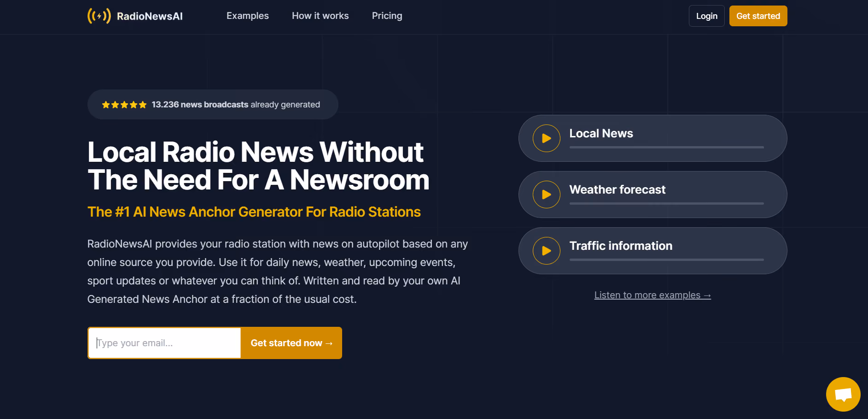
Task: Play the Traffic information sample
Action: 547,251
